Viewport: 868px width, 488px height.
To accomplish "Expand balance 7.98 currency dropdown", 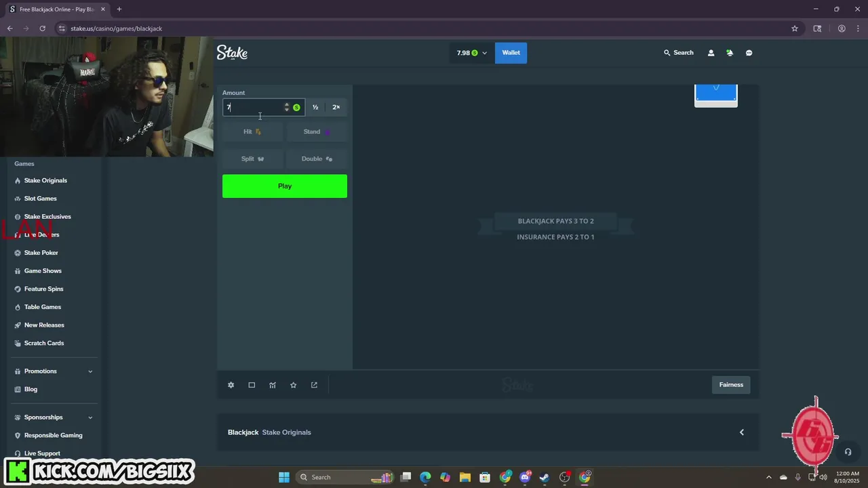I will coord(472,53).
